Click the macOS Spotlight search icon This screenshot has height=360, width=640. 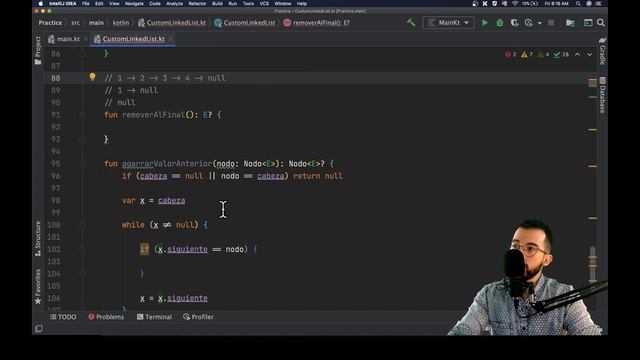pyautogui.click(x=578, y=3)
